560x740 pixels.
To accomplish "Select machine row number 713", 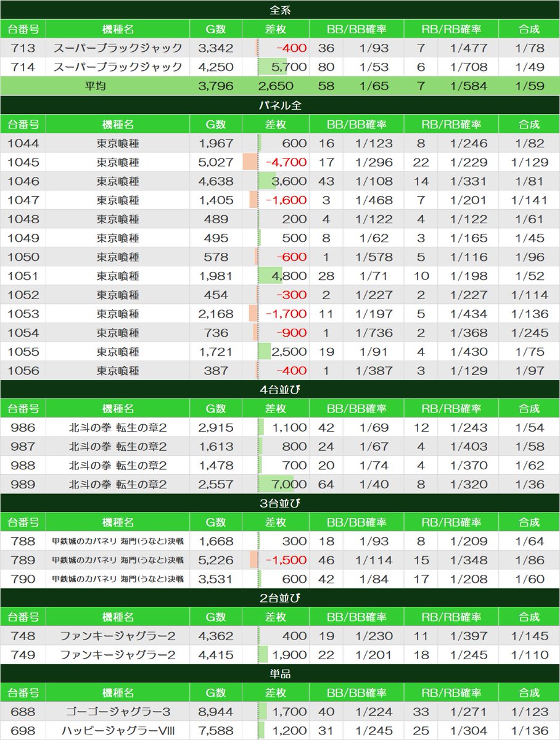I will [x=280, y=48].
